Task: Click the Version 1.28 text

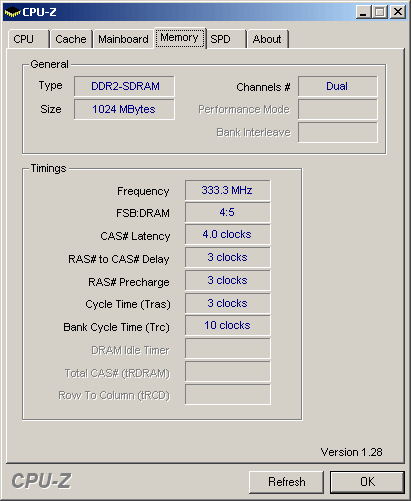Action: (x=351, y=452)
